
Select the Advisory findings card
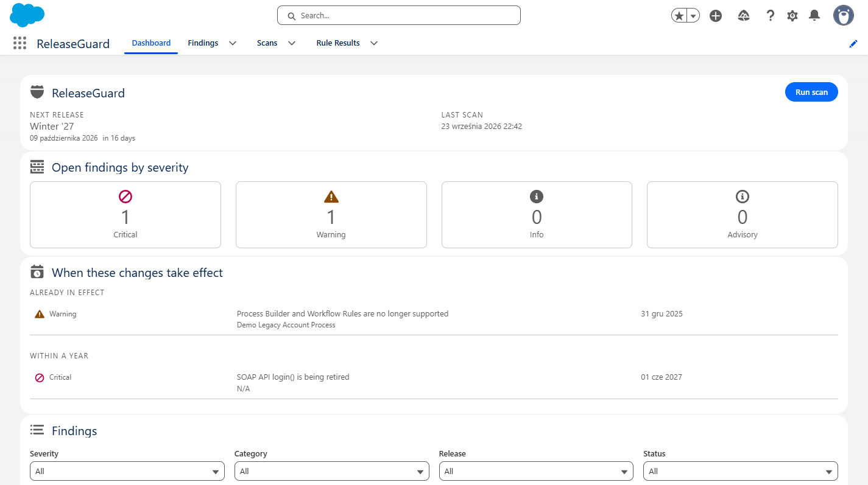pos(743,215)
